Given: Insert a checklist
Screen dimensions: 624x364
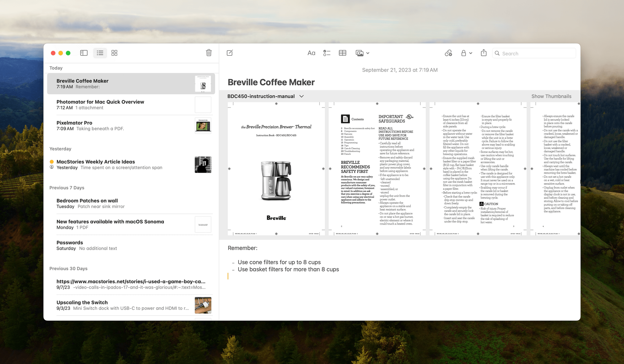Looking at the screenshot, I should pyautogui.click(x=327, y=53).
